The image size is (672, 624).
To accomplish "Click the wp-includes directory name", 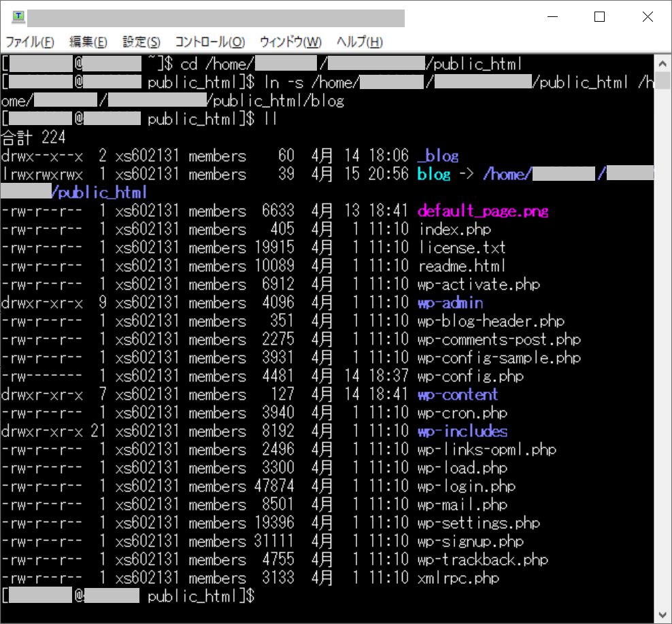I will coord(463,431).
